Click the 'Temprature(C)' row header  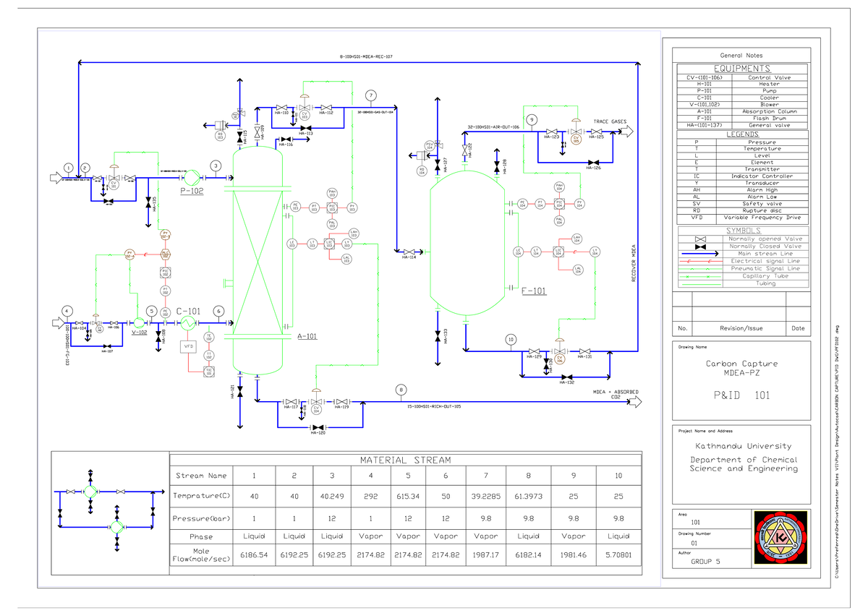pos(201,496)
